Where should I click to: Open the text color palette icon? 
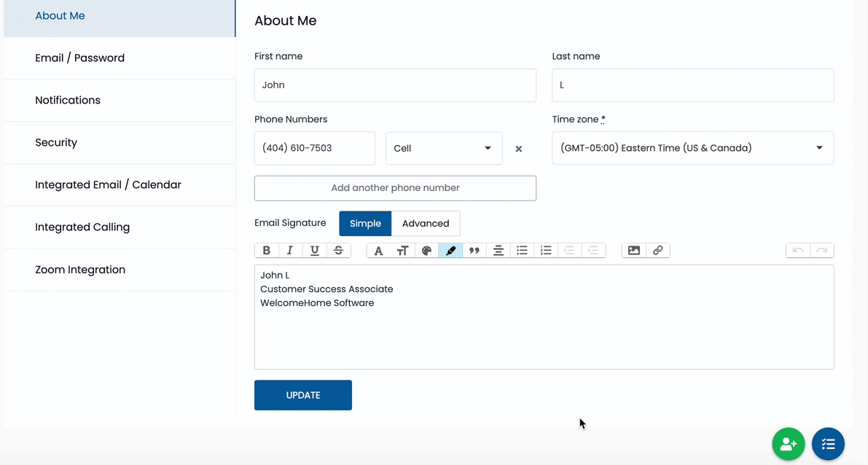tap(426, 250)
